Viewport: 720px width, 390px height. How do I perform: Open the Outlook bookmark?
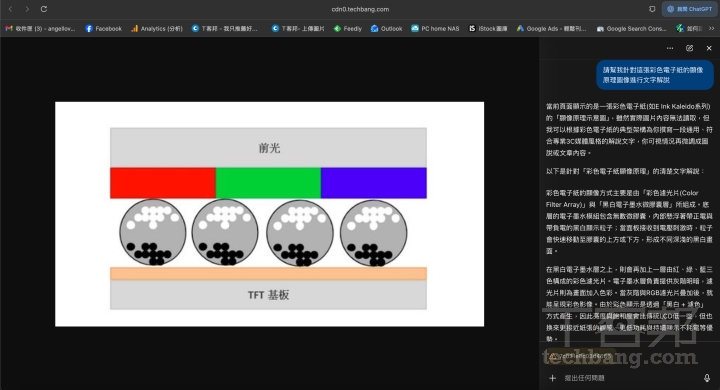pos(387,28)
